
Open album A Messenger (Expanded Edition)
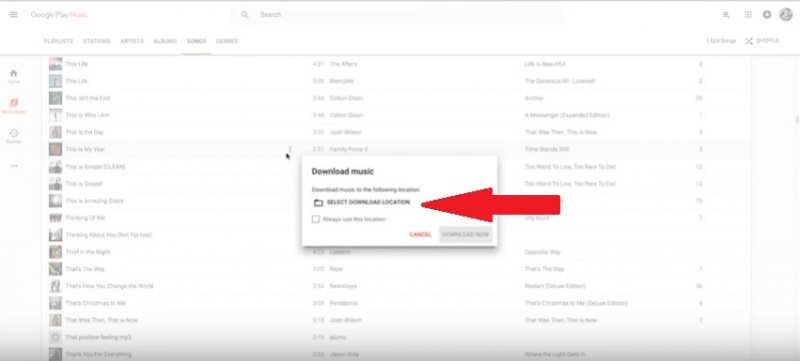tap(567, 115)
